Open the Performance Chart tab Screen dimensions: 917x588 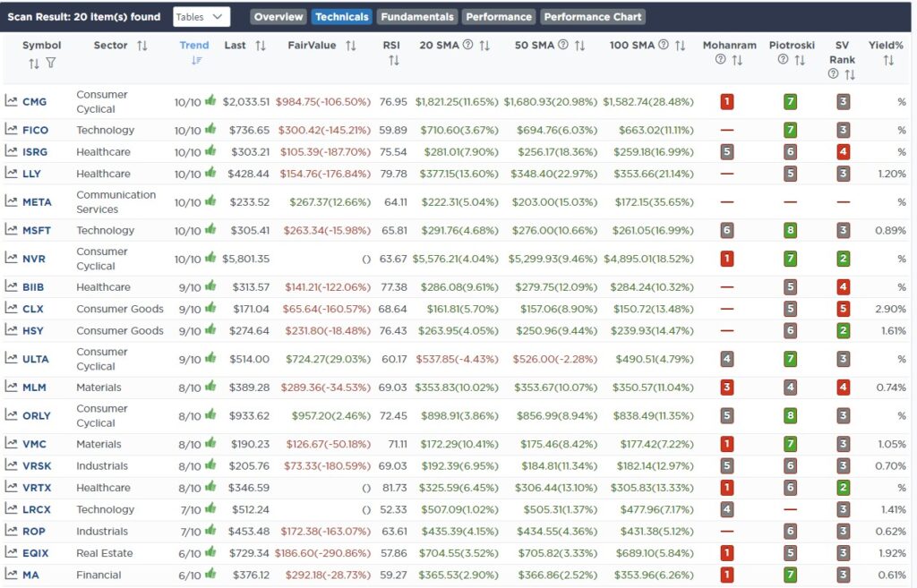[593, 17]
